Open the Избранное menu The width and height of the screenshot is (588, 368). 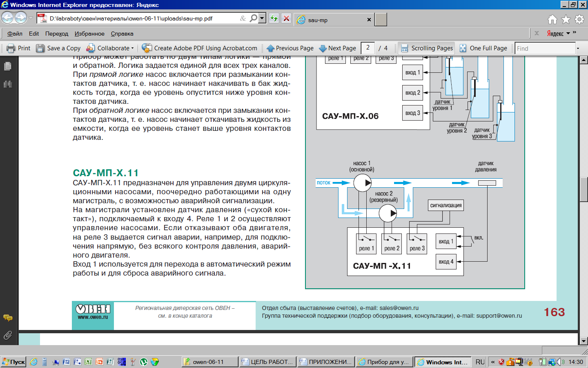pos(89,34)
